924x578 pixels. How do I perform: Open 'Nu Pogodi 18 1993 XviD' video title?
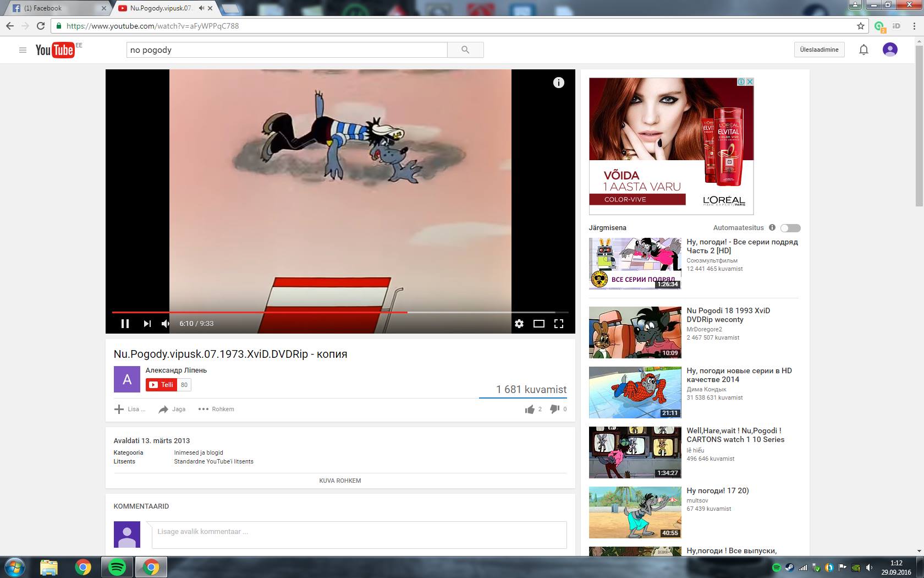coord(728,315)
